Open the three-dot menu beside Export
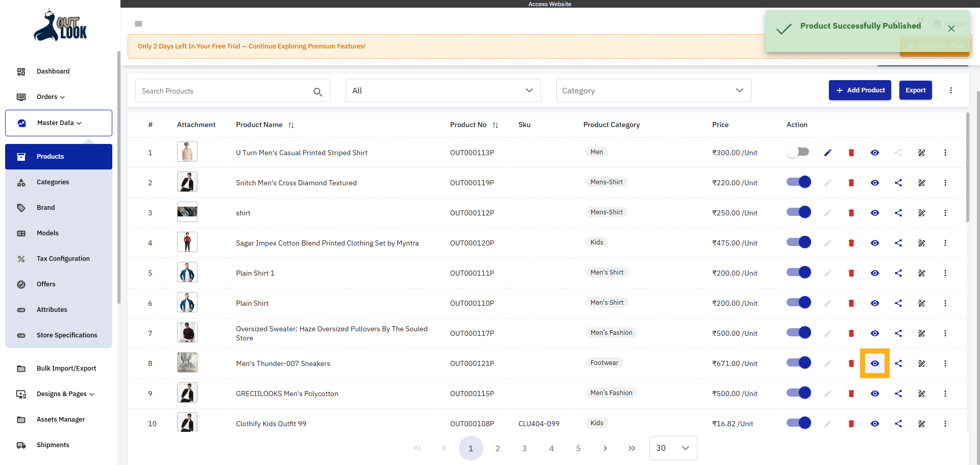The image size is (980, 465). pyautogui.click(x=951, y=90)
